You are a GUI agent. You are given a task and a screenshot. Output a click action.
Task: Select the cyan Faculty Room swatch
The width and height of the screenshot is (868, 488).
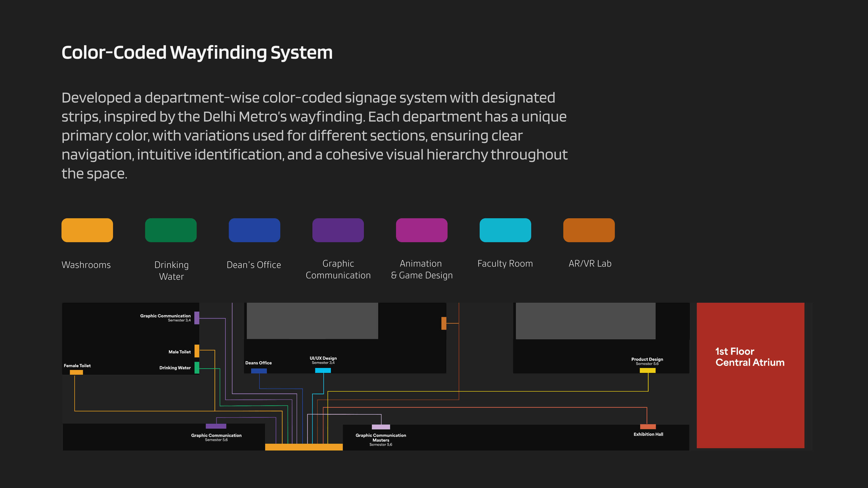pyautogui.click(x=505, y=230)
